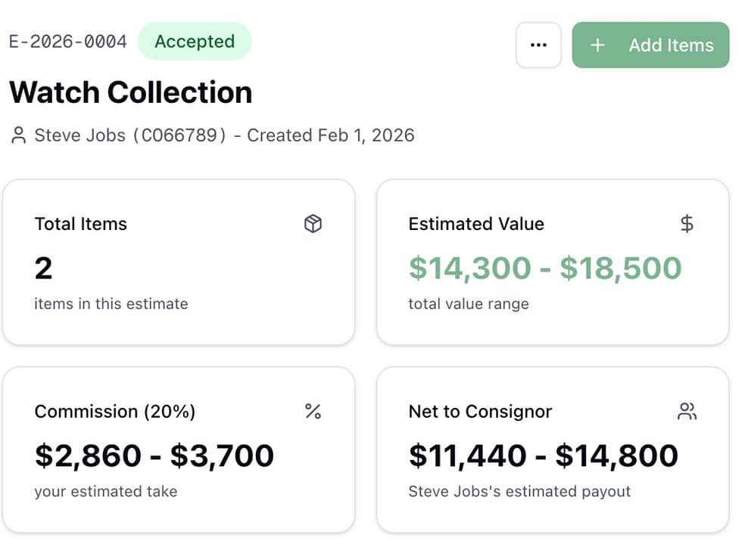Click the percent icon on Commission card
The height and width of the screenshot is (560, 745).
pyautogui.click(x=313, y=412)
